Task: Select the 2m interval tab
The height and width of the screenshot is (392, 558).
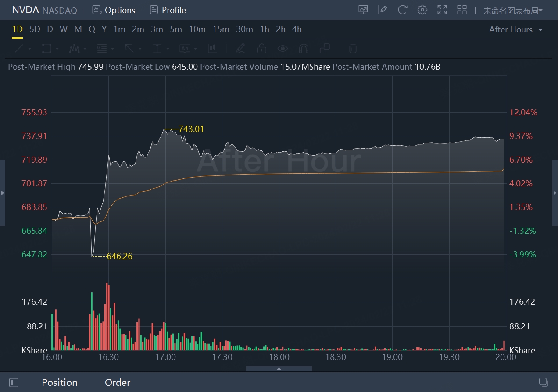Action: click(138, 29)
